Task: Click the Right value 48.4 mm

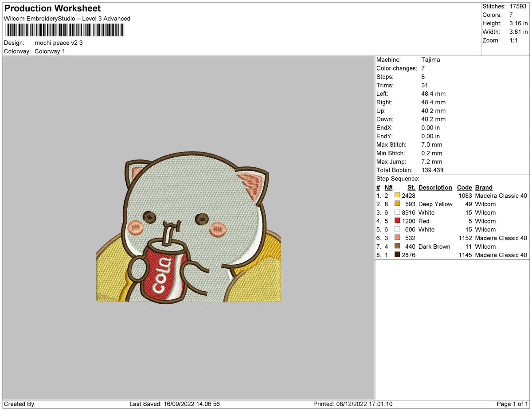Action: coord(434,102)
